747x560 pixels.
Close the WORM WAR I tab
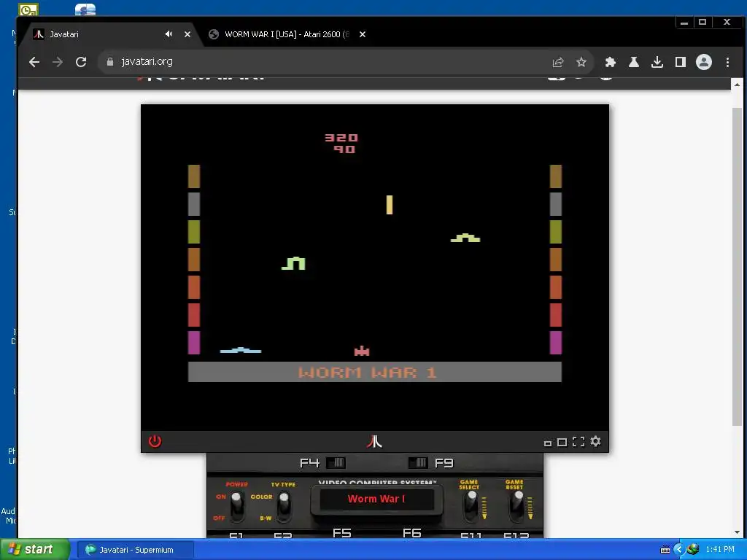coord(363,34)
